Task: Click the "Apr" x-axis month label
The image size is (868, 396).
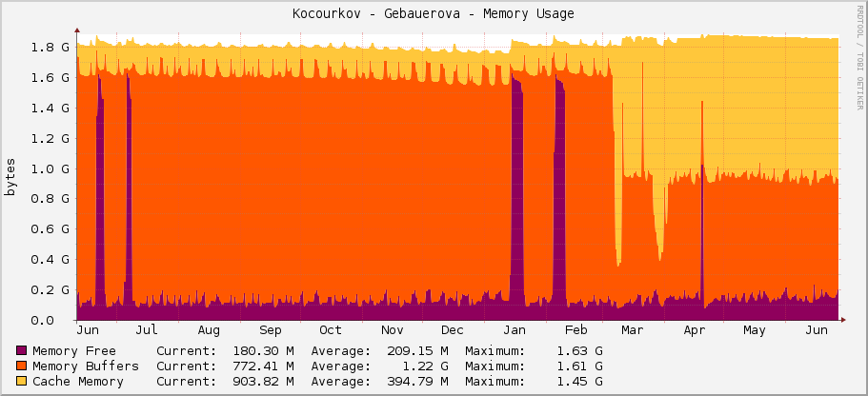Action: pyautogui.click(x=695, y=330)
